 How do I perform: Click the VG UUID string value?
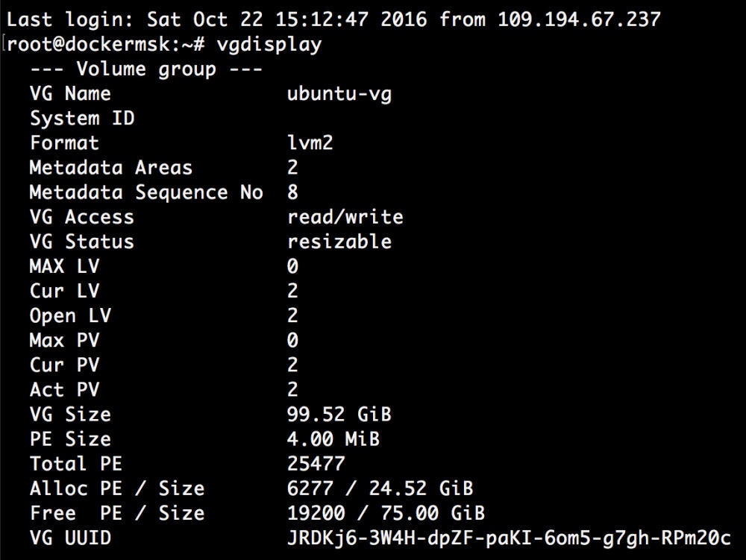(509, 538)
